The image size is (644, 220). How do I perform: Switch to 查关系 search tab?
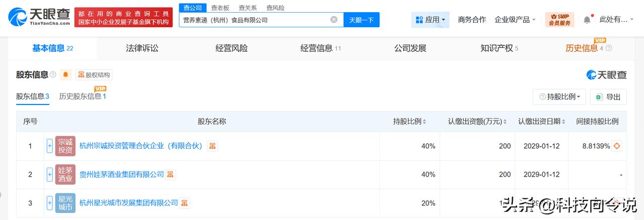coord(248,8)
